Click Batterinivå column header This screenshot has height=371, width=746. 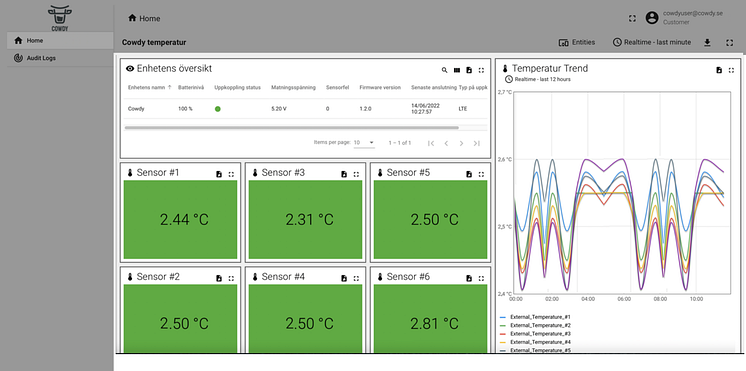click(x=191, y=88)
